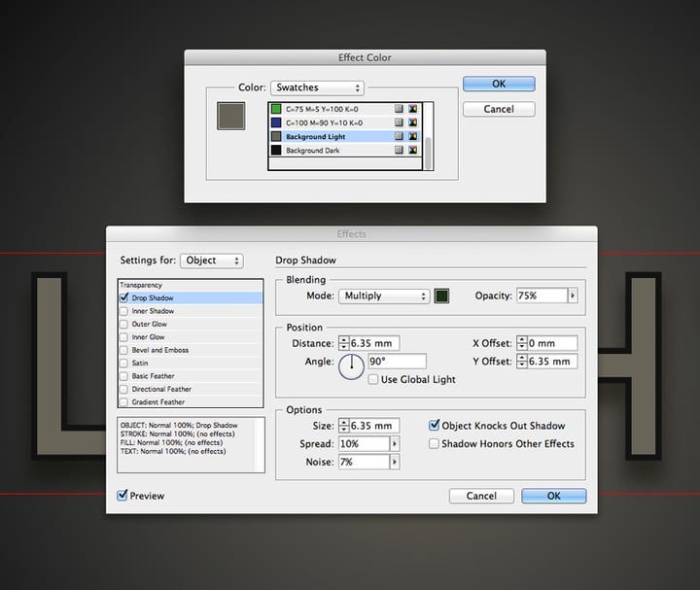
Task: Click the Y Offset stepper arrows
Action: point(522,361)
